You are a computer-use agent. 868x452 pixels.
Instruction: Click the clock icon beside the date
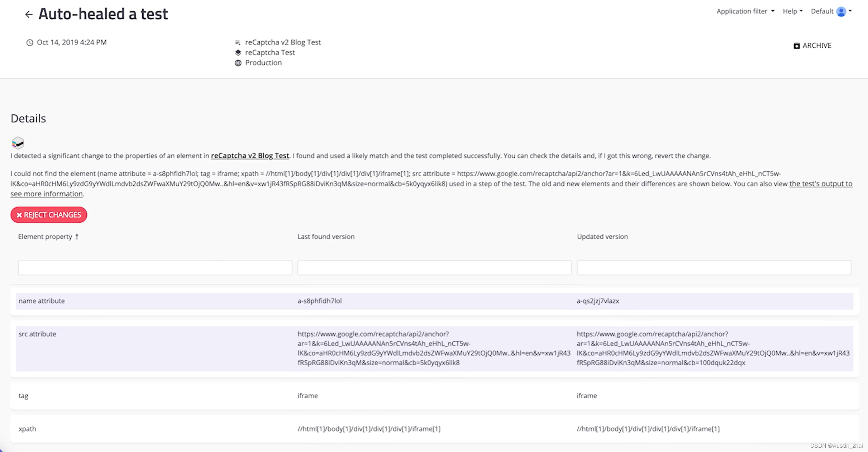coord(30,43)
